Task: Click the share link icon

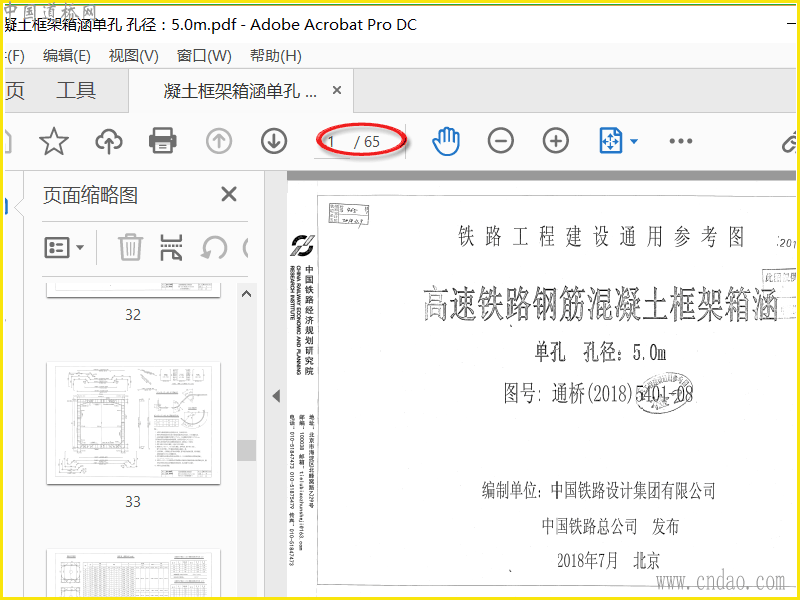Action: [790, 141]
